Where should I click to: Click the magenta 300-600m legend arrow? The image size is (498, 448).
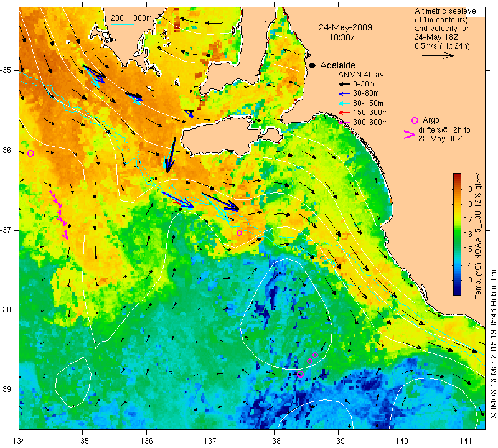(x=344, y=122)
